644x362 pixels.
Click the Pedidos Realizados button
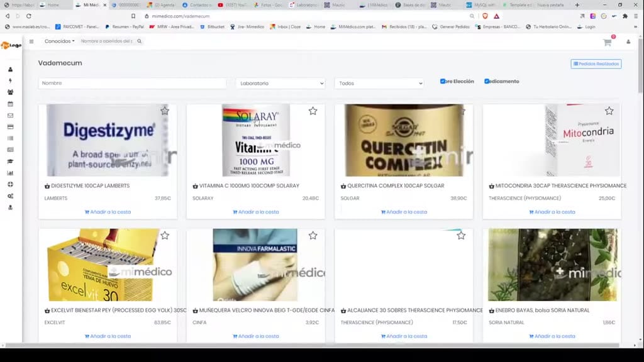point(596,63)
